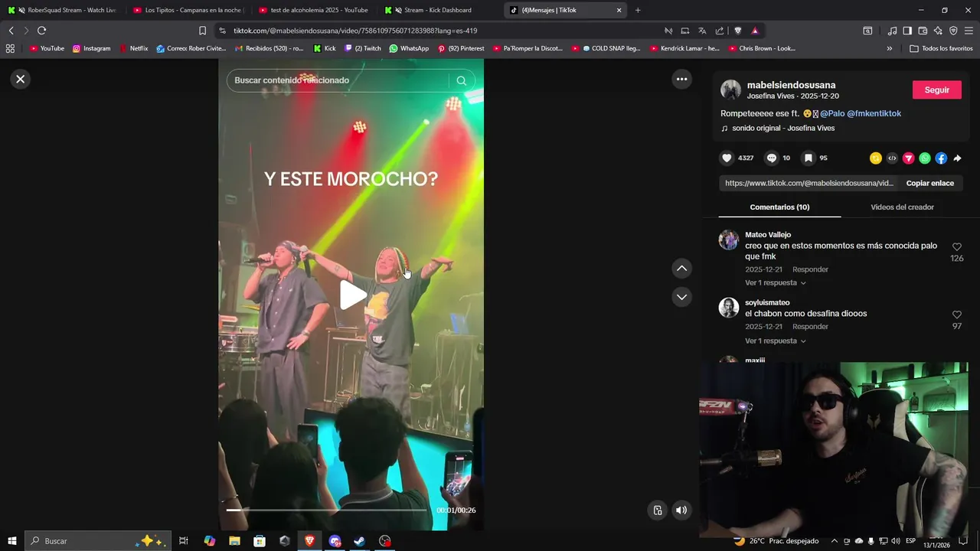
Task: Repost video with yellow repost icon
Action: (x=875, y=158)
